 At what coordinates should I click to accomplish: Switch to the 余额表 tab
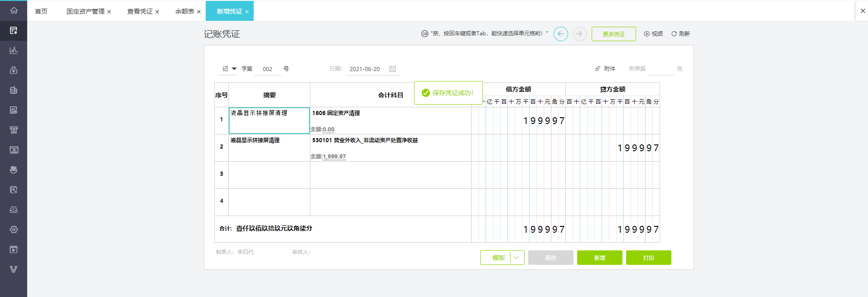tap(184, 11)
